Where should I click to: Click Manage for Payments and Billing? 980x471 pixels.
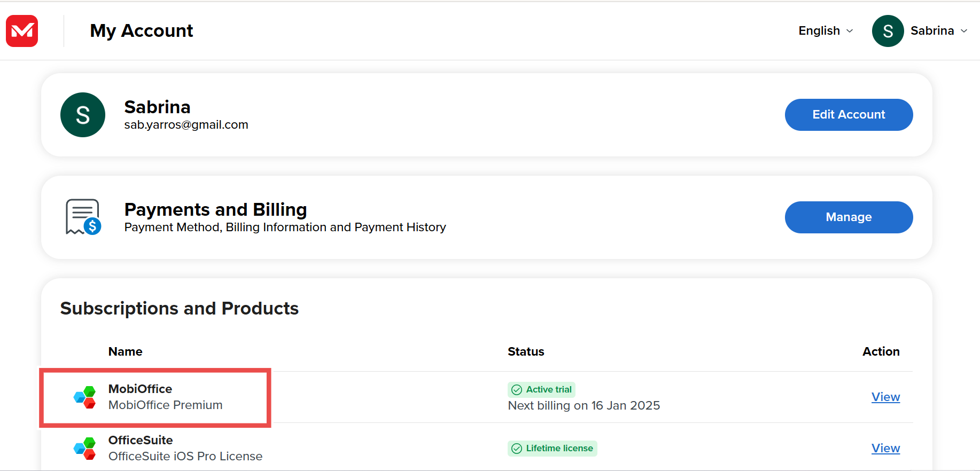coord(849,217)
